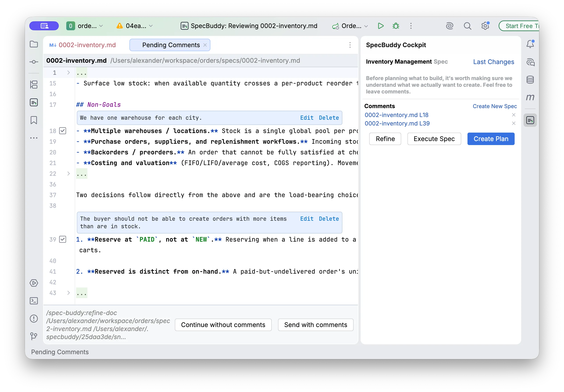The image size is (564, 392).
Task: Toggle the checkbox on line 18
Action: (63, 131)
